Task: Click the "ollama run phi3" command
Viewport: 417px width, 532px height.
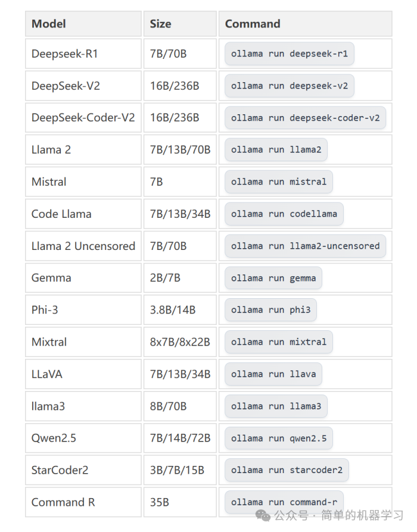Action: pos(270,310)
